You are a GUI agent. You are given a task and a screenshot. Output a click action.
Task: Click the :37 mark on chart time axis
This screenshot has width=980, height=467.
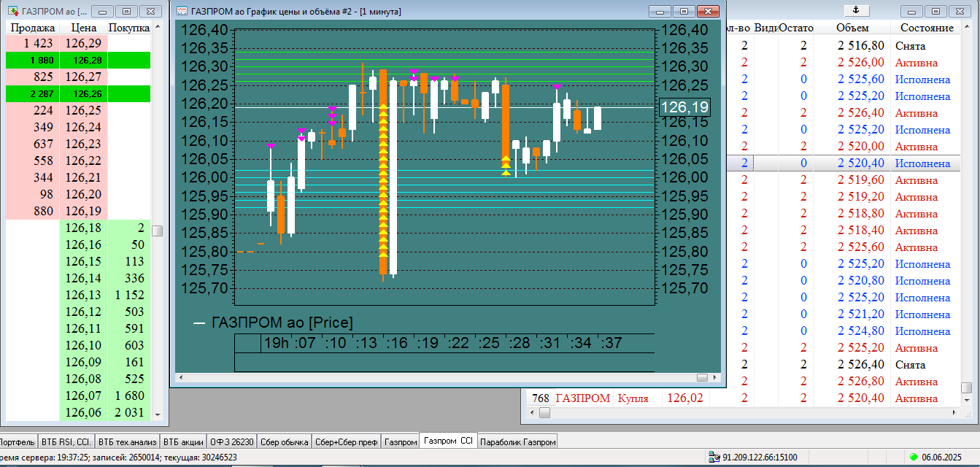[611, 343]
